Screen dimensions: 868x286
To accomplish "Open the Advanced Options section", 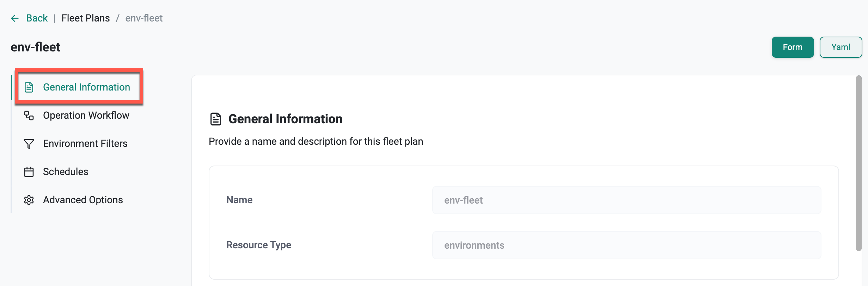I will click(x=83, y=200).
